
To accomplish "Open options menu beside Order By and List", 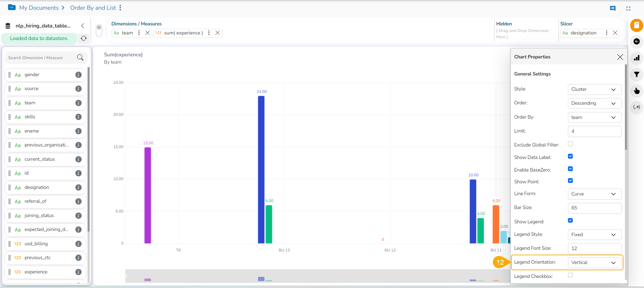I will (120, 8).
